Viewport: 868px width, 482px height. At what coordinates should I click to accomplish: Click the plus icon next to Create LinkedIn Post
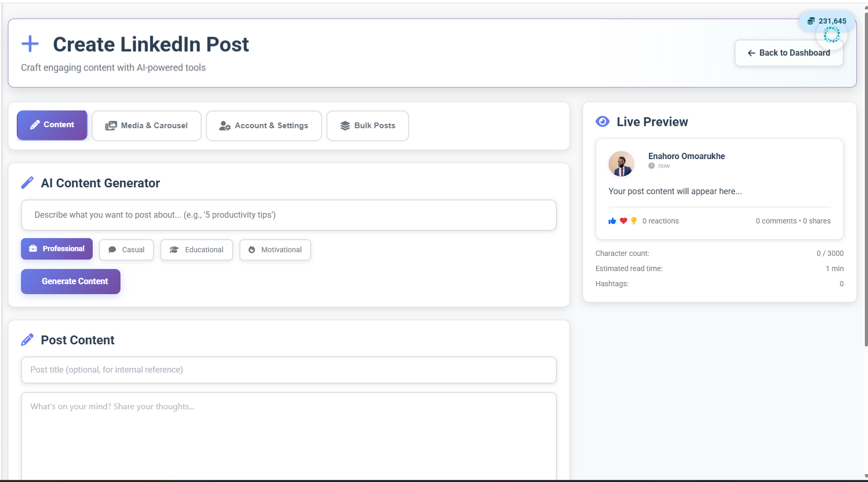[x=30, y=44]
